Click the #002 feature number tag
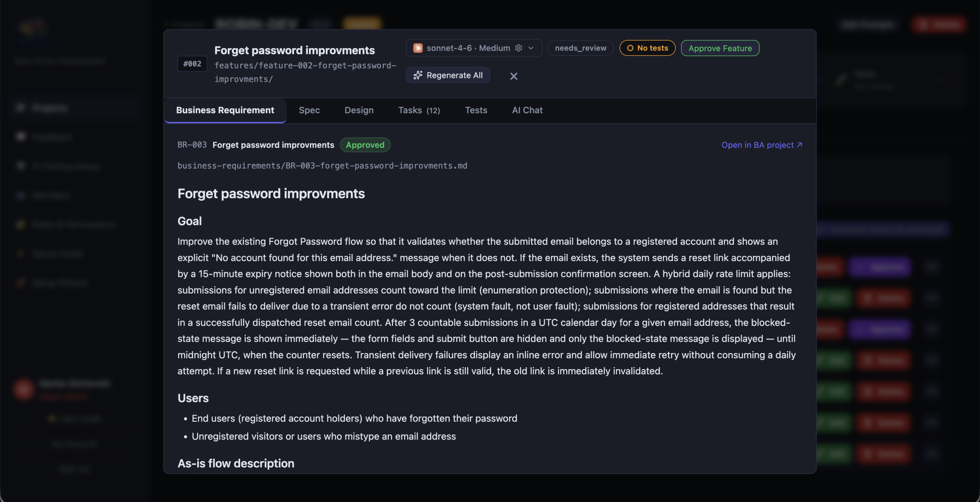The width and height of the screenshot is (980, 502). click(x=192, y=64)
